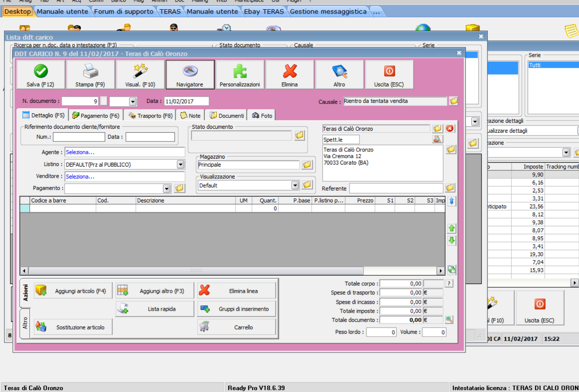Viewport: 579px width, 392px height.
Task: Open the Ebay TERAS tab
Action: tap(264, 12)
